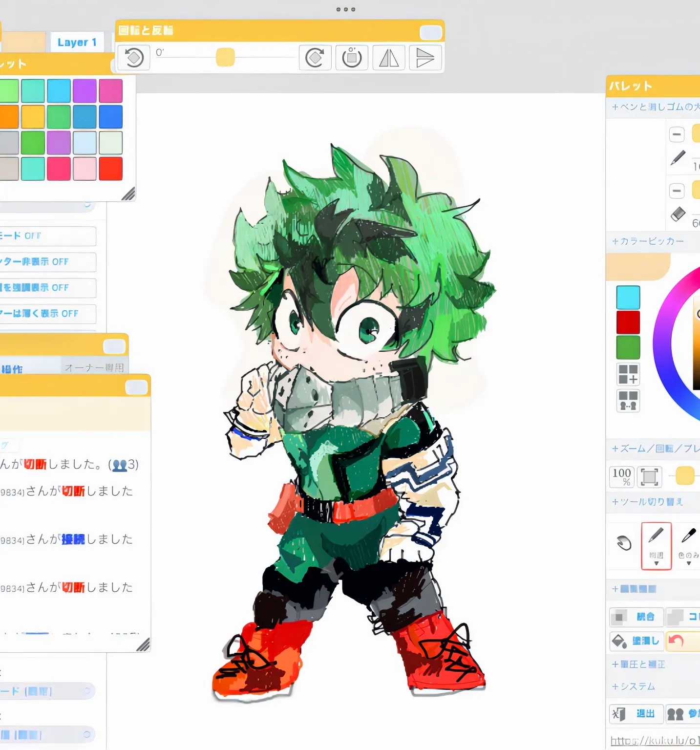Select the orange layer tab beside Layer 1
Image resolution: width=700 pixels, height=750 pixels.
(x=23, y=43)
